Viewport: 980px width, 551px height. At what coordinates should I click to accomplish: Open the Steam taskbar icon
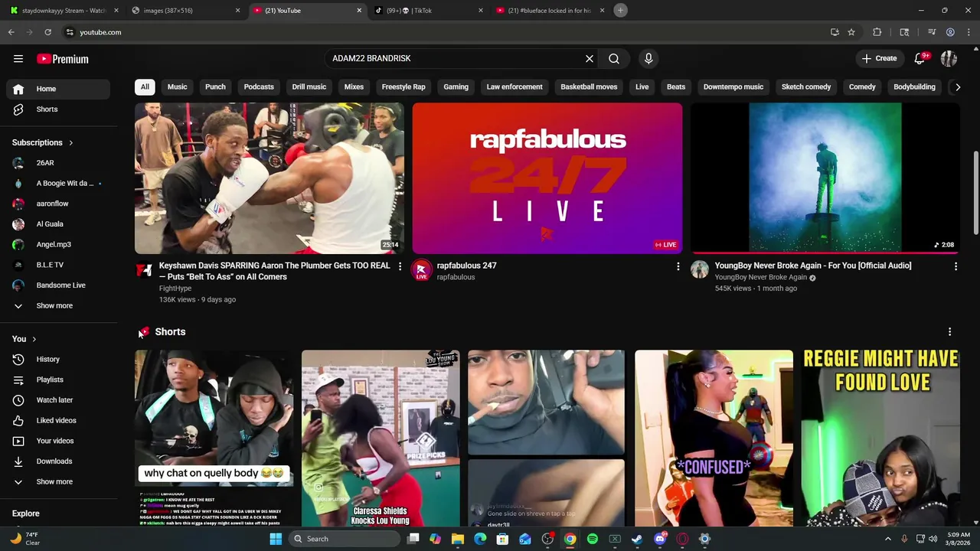pyautogui.click(x=637, y=539)
